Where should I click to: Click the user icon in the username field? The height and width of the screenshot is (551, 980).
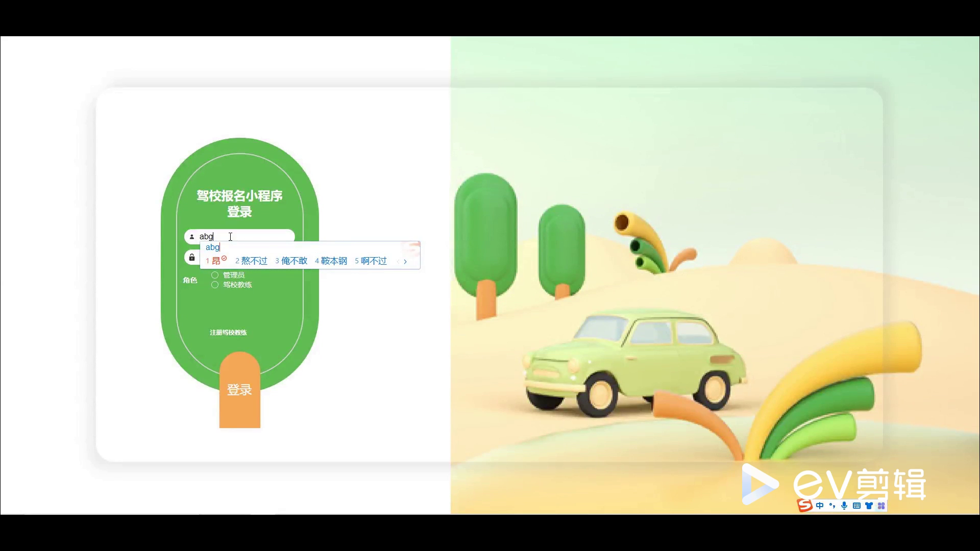[192, 237]
